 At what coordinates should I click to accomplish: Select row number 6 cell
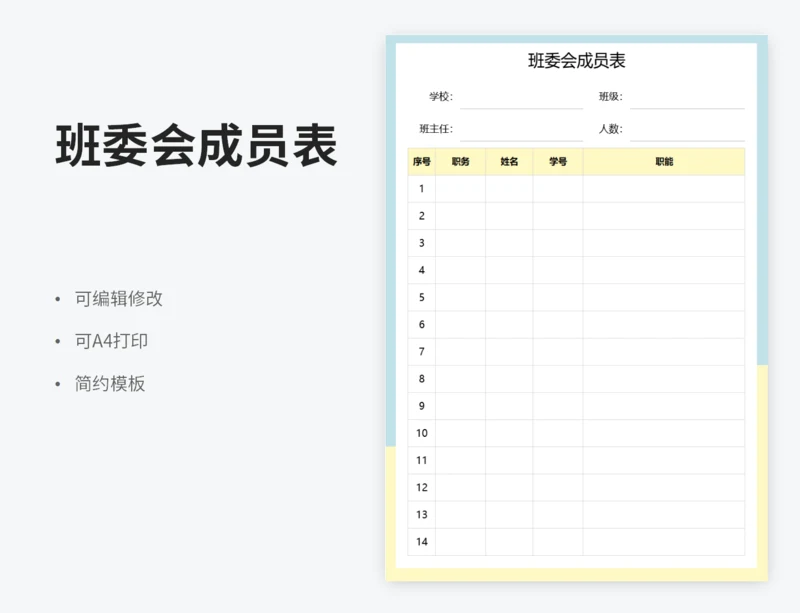421,325
